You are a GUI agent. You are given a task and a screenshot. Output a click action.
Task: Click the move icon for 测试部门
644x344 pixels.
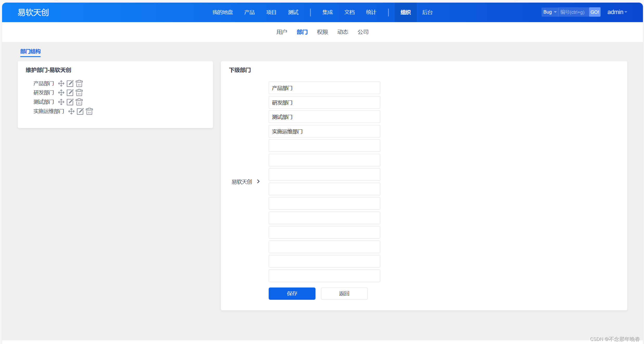(61, 102)
